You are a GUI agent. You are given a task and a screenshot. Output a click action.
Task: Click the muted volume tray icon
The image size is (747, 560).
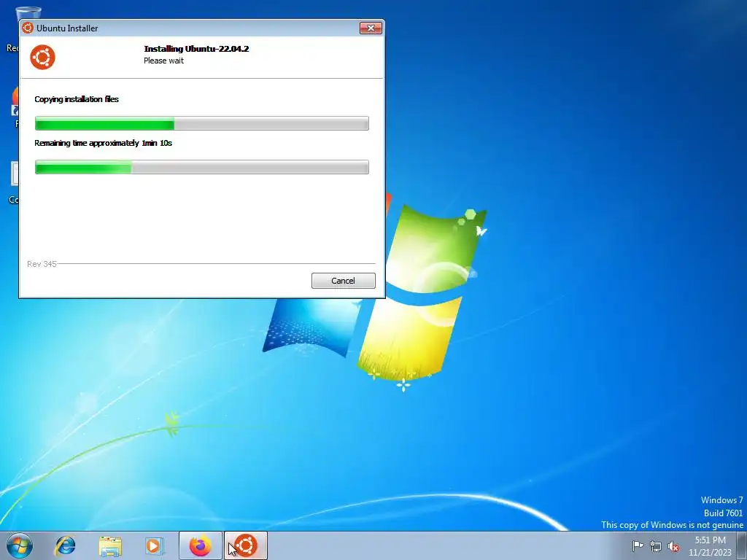673,546
